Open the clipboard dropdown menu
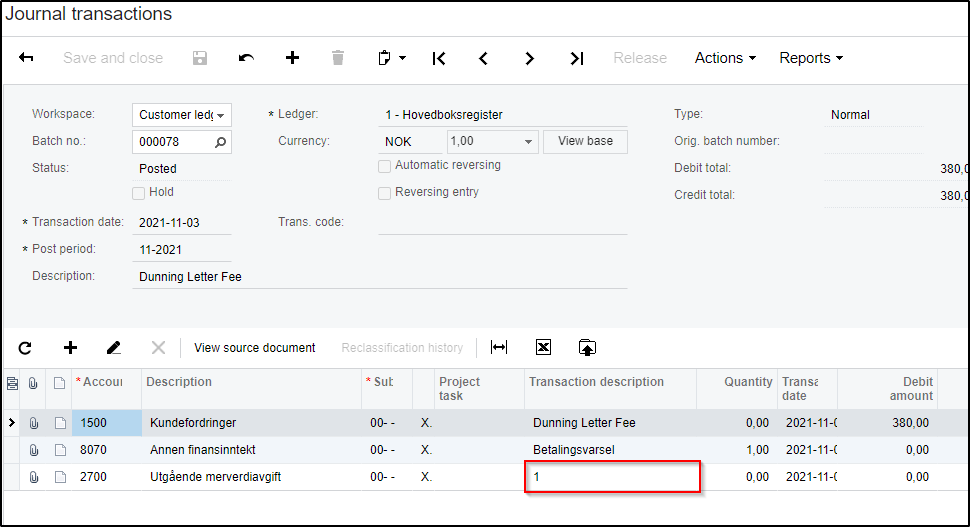 391,58
